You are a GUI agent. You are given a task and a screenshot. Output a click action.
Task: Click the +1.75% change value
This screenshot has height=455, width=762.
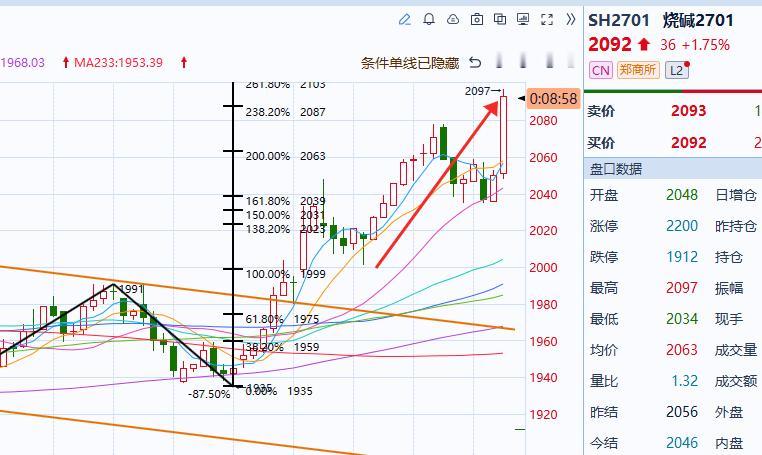click(x=706, y=45)
